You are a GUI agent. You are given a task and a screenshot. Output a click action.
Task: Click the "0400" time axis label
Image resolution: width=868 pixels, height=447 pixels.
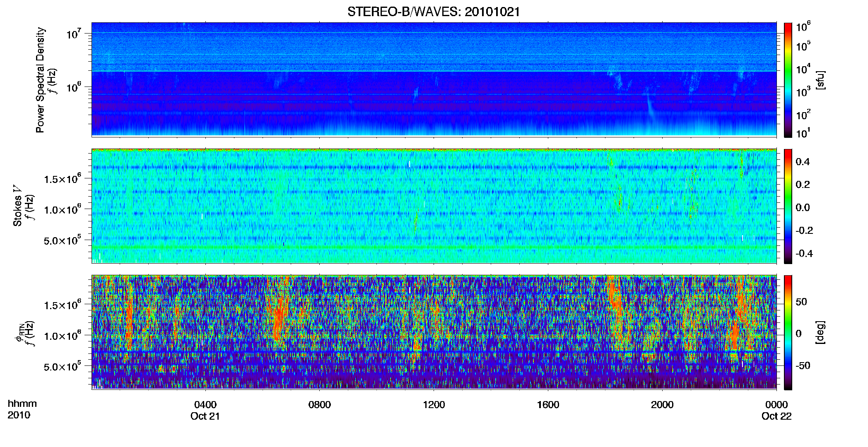pyautogui.click(x=205, y=404)
